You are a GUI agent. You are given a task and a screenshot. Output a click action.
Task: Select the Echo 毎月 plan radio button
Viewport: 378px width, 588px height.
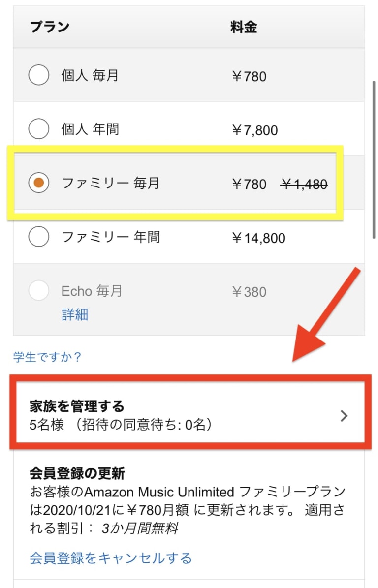(x=39, y=291)
